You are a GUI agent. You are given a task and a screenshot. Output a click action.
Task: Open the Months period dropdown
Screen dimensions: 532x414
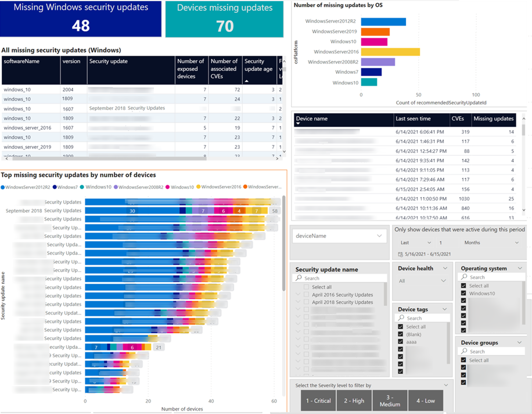491,242
